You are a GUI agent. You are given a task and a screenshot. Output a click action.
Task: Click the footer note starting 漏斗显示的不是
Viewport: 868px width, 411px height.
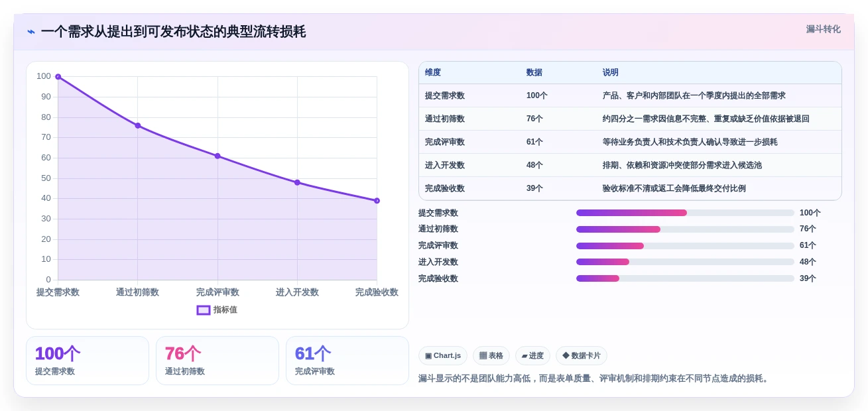[x=595, y=379]
